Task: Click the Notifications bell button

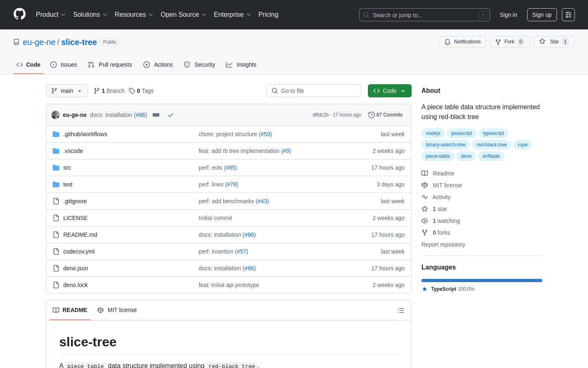Action: (463, 42)
